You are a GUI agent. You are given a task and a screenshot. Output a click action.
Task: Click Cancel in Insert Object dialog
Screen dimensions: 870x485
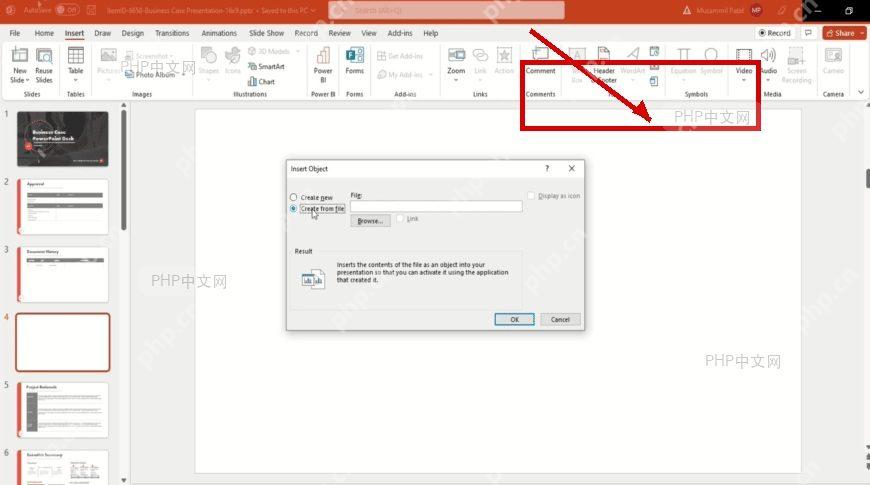(560, 320)
